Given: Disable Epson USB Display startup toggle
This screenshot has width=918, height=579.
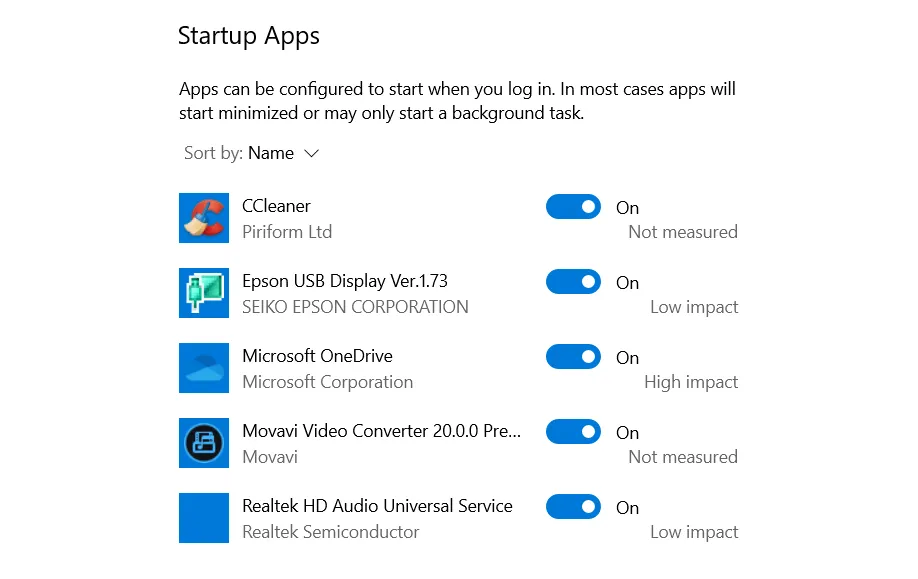Looking at the screenshot, I should (x=573, y=282).
